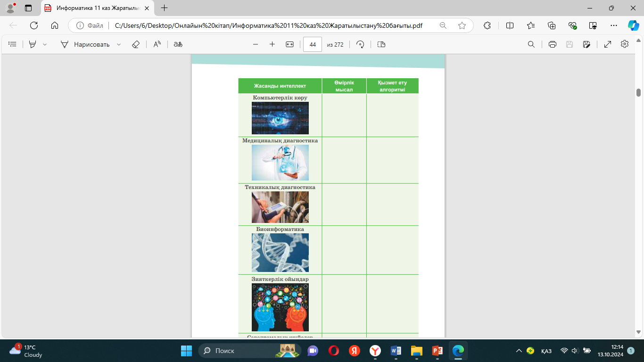This screenshot has height=362, width=644.
Task: Click the Жасанды интеллект table header
Action: coord(280,86)
